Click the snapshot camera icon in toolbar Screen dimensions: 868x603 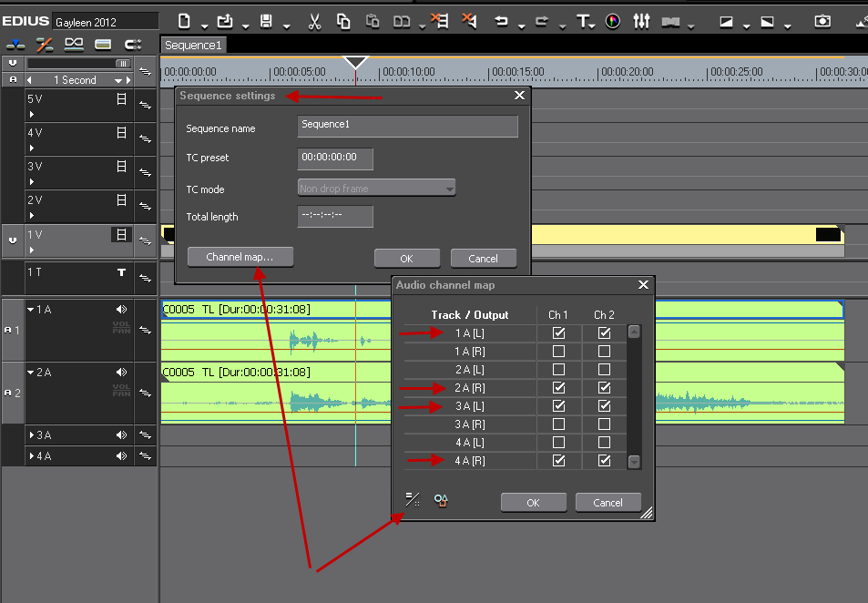[822, 21]
